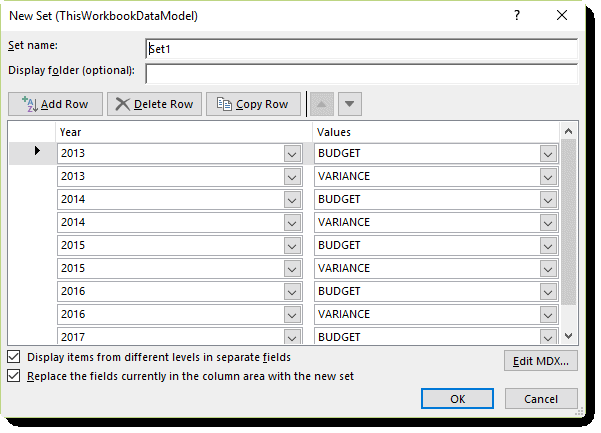Click the Delete Row button
Image resolution: width=601 pixels, height=433 pixels.
pos(154,104)
